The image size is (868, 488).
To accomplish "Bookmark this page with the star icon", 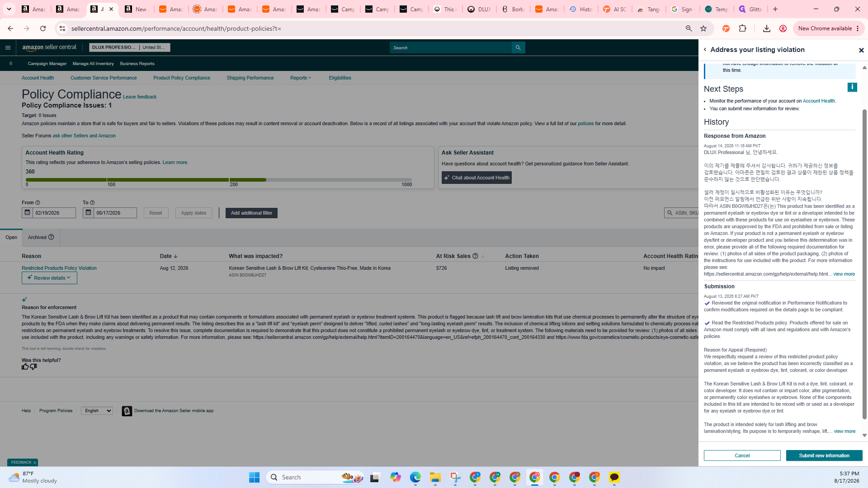I will point(703,28).
